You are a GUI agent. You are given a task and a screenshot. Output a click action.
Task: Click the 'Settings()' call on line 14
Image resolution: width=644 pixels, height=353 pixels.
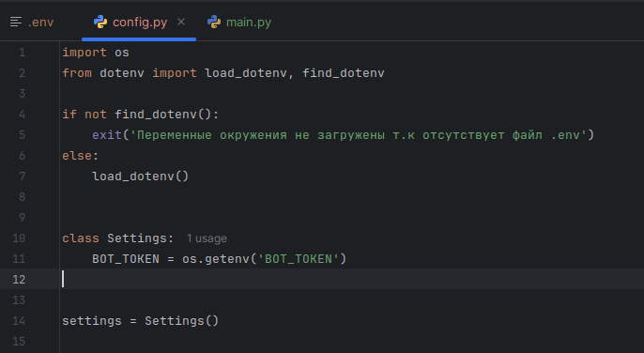click(181, 320)
